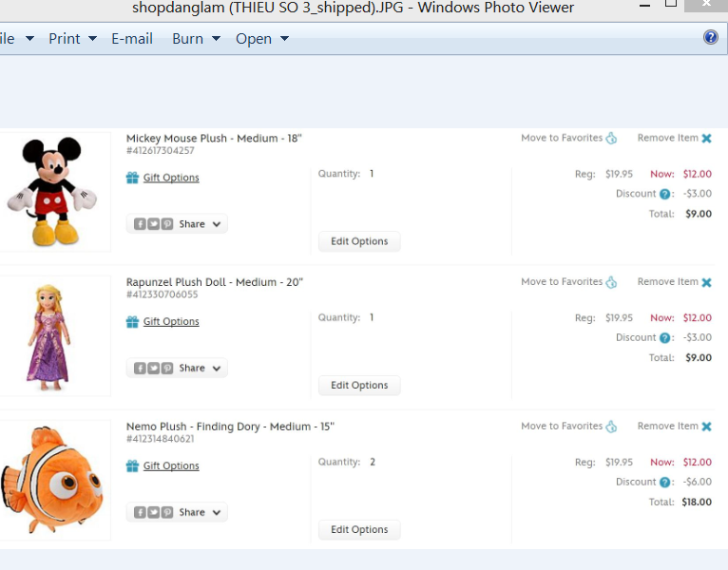This screenshot has width=728, height=570.
Task: Click the Nemo Plush product thumbnail
Action: [52, 480]
